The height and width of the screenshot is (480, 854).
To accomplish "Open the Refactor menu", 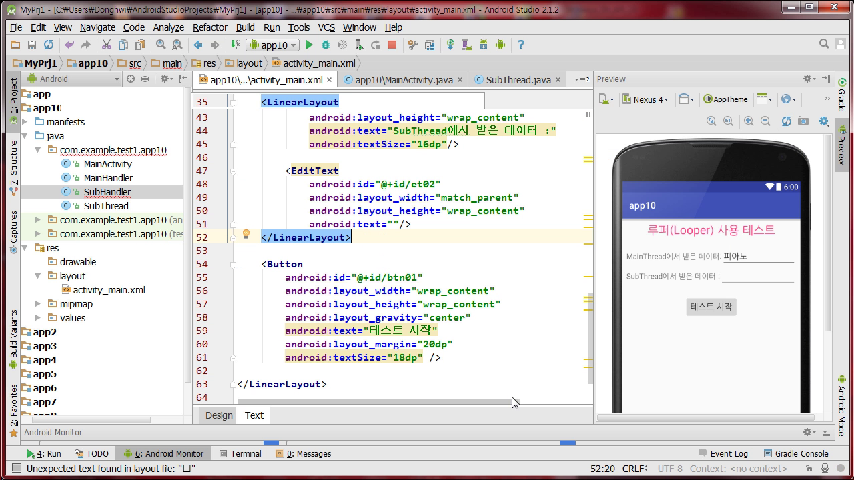I will click(x=209, y=27).
